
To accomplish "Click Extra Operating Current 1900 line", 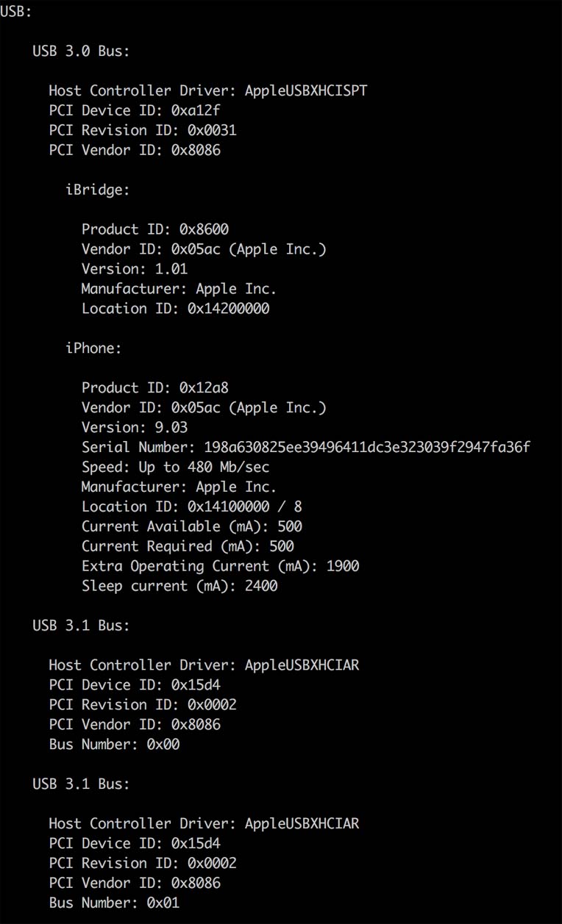I will [x=220, y=567].
